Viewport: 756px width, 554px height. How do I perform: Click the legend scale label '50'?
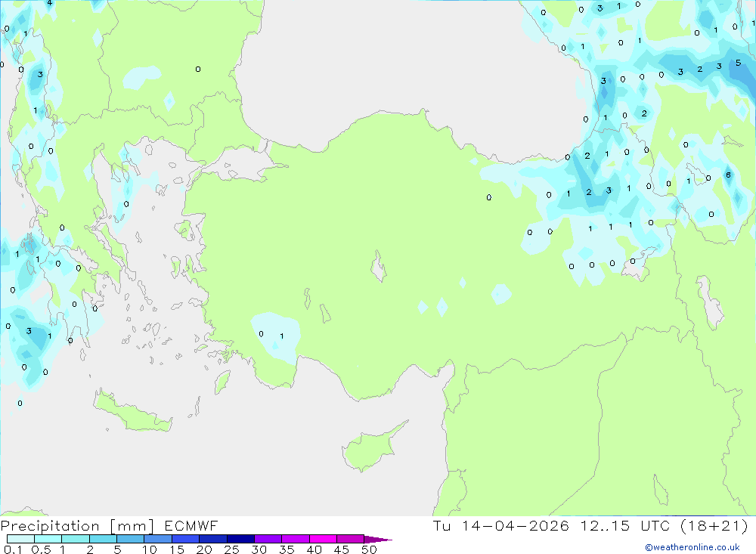pos(369,549)
